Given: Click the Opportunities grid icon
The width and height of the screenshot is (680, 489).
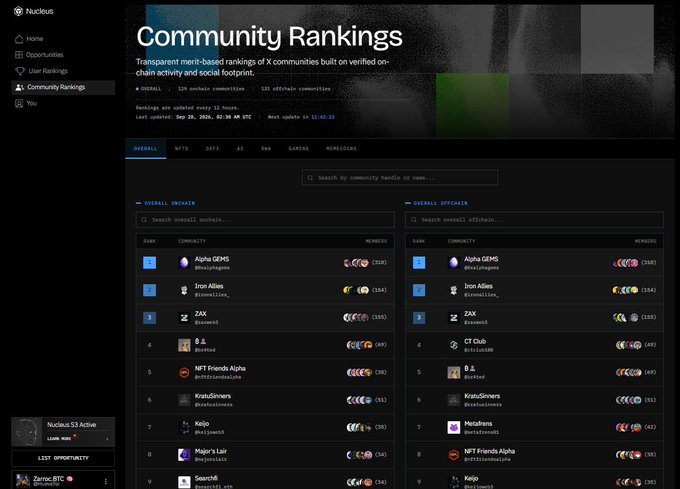Looking at the screenshot, I should [19, 55].
